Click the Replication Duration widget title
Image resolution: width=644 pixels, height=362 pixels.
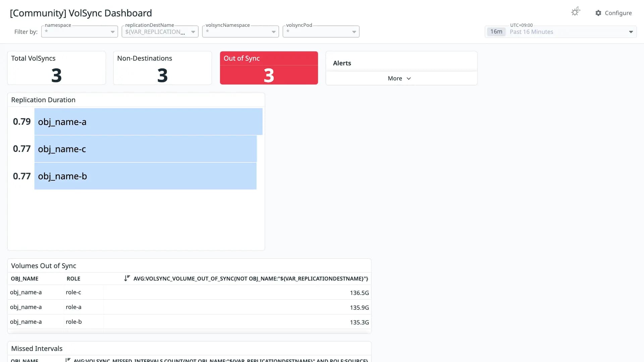click(x=43, y=100)
